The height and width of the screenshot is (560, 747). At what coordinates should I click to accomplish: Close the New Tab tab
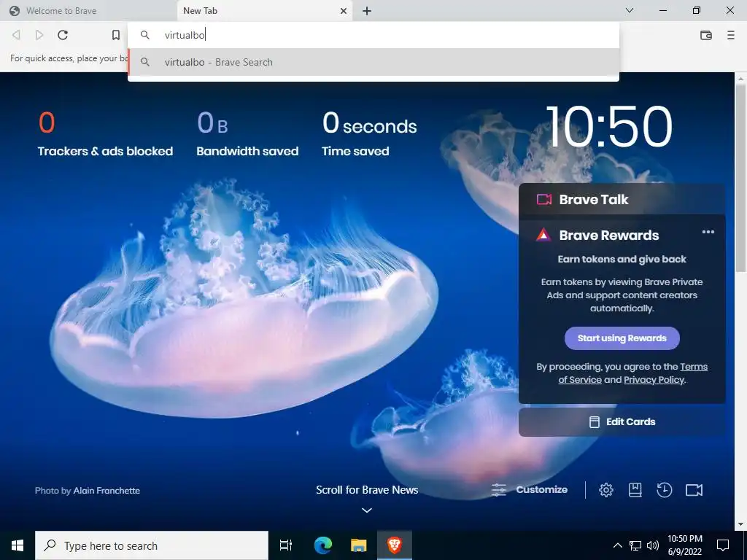(x=344, y=10)
